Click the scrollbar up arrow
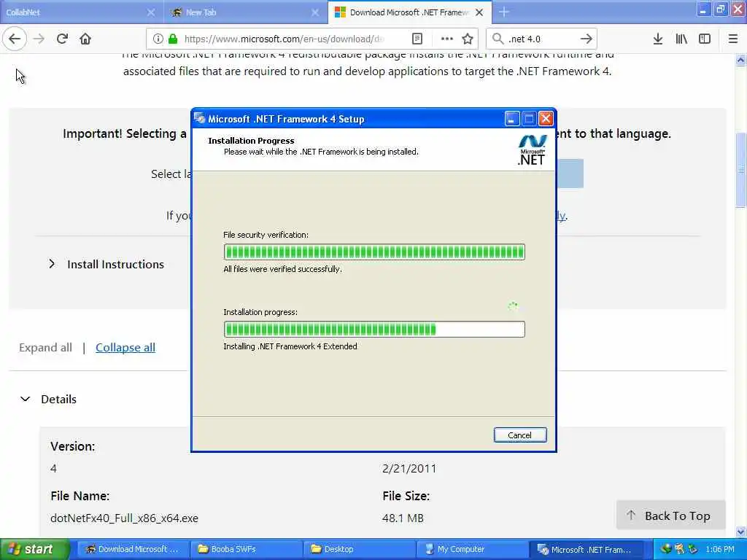This screenshot has height=560, width=747. [x=740, y=61]
